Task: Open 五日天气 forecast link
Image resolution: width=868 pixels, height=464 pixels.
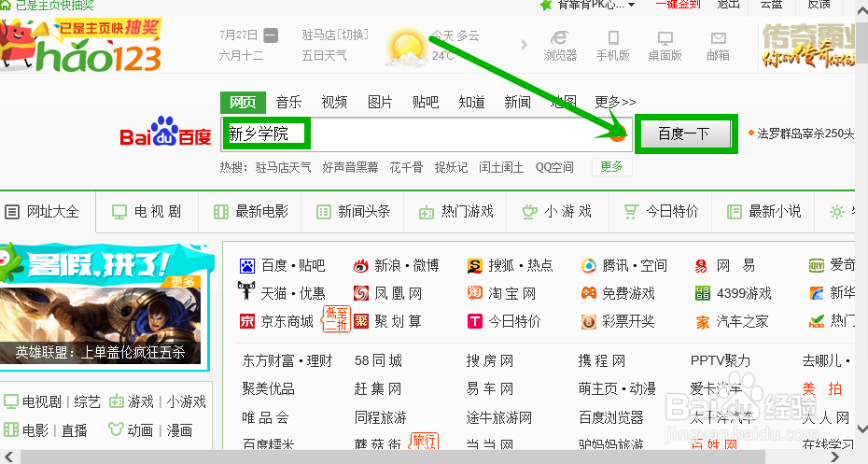Action: 325,55
